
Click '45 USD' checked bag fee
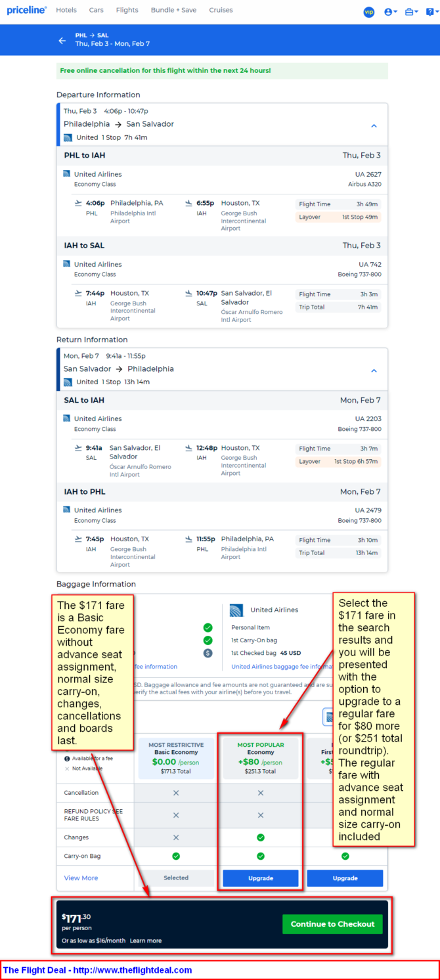(290, 653)
